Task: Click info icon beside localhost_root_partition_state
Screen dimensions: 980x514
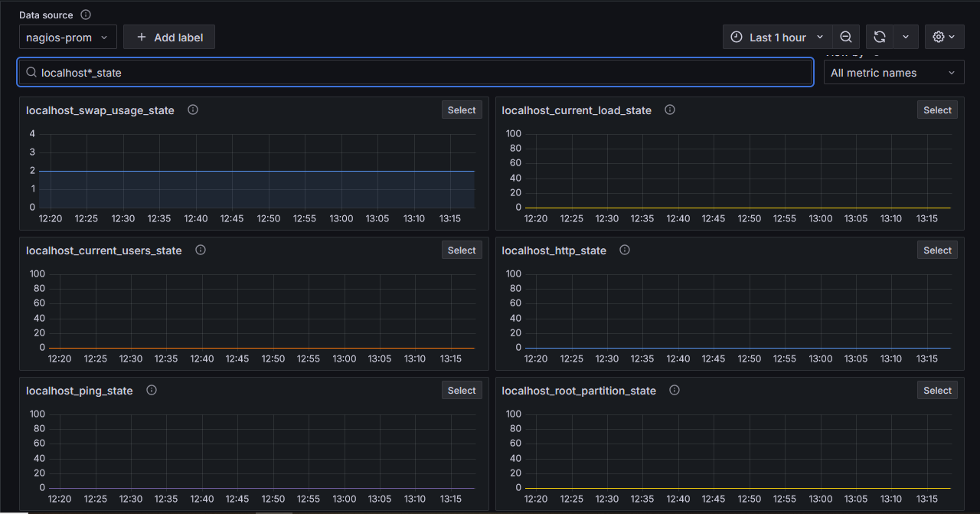Action: click(675, 390)
